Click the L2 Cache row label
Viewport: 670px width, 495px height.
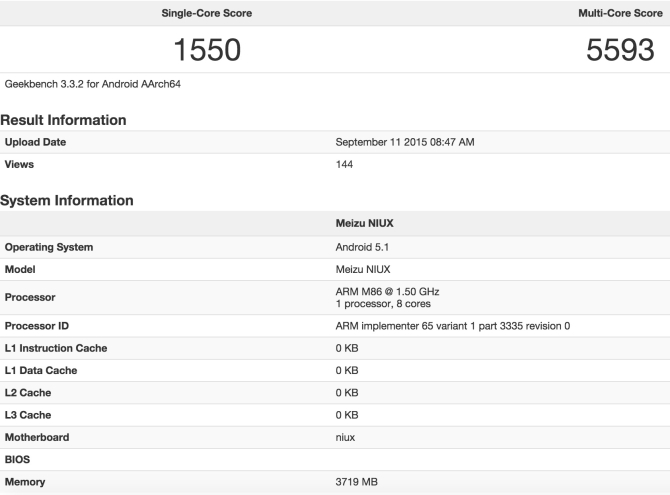click(28, 392)
